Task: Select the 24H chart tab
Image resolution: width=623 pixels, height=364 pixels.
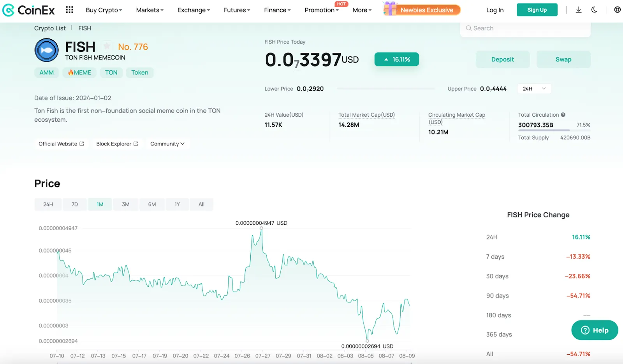Action: pos(48,204)
